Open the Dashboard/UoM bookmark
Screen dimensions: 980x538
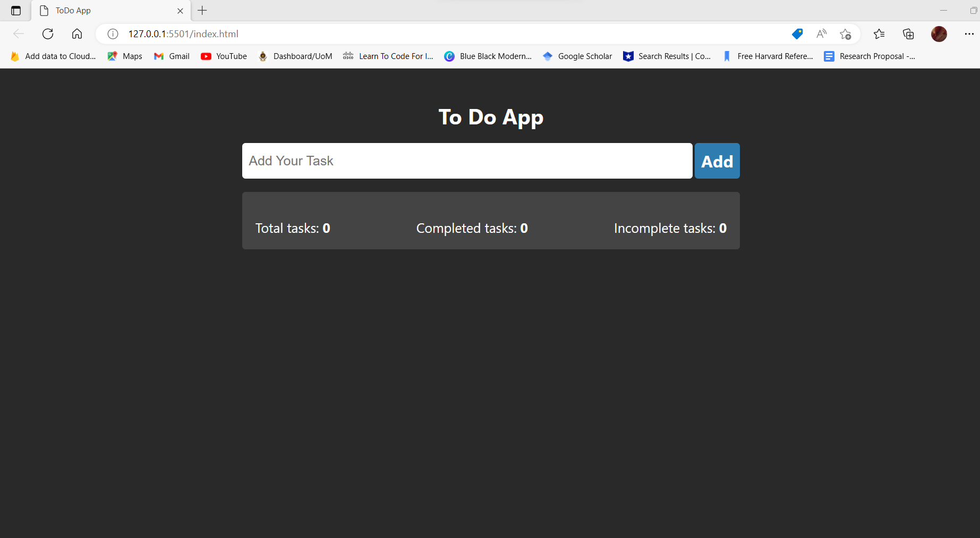pyautogui.click(x=295, y=56)
